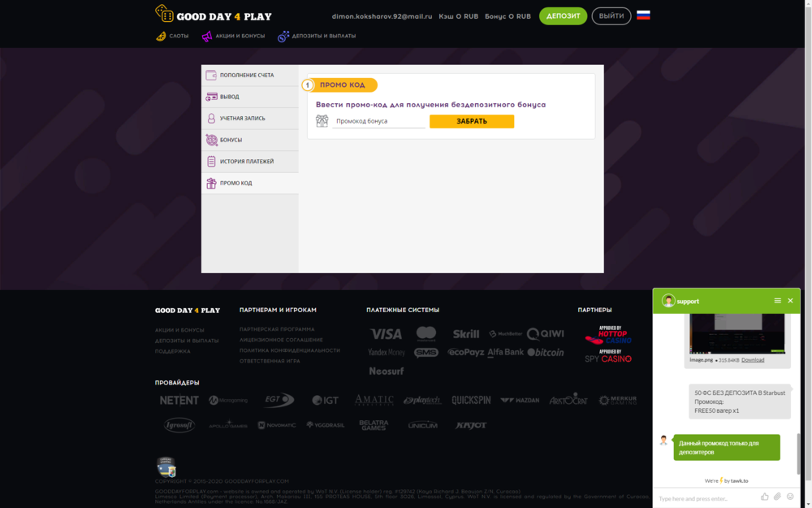This screenshot has width=812, height=508.
Task: Close the support chat widget
Action: tap(790, 301)
